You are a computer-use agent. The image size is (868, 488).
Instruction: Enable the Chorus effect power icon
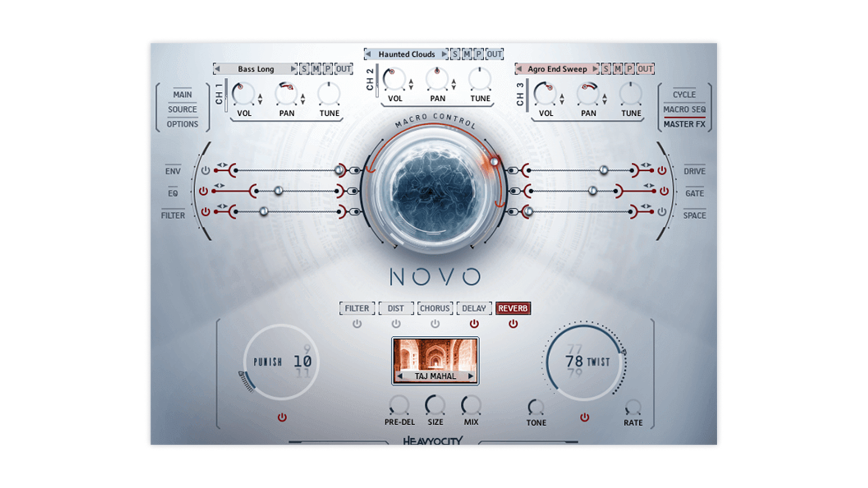point(435,324)
